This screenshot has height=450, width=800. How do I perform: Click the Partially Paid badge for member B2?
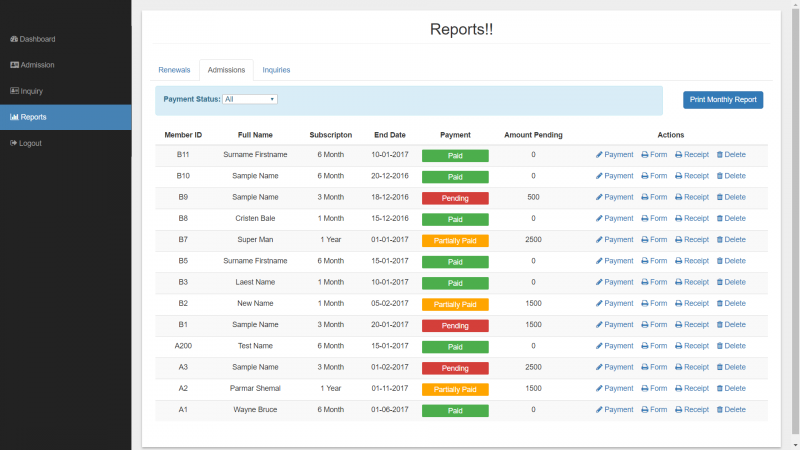point(455,304)
